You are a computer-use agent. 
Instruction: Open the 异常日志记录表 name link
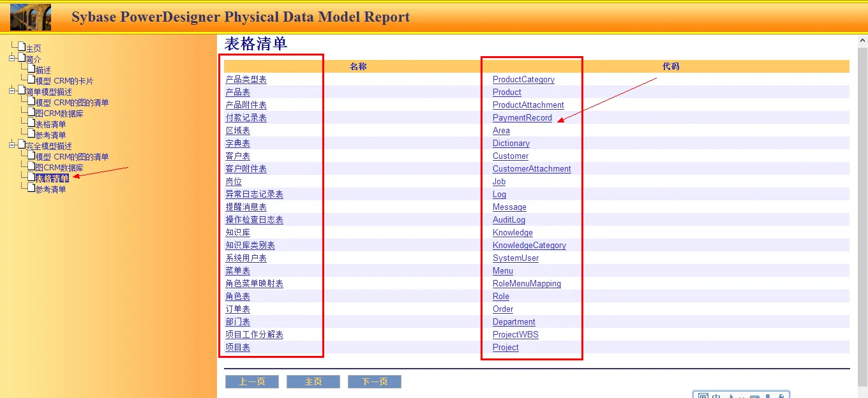(x=254, y=195)
